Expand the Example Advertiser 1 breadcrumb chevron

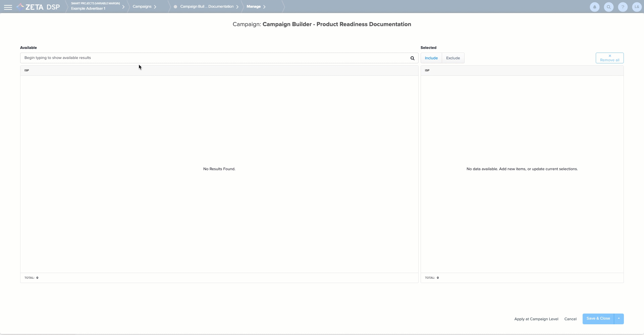pos(123,7)
